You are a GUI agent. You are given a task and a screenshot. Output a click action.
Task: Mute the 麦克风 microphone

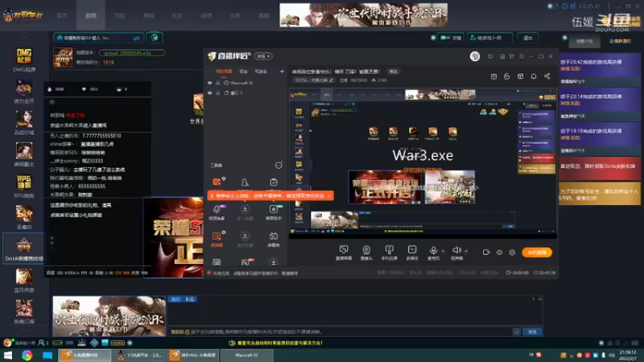click(x=433, y=253)
